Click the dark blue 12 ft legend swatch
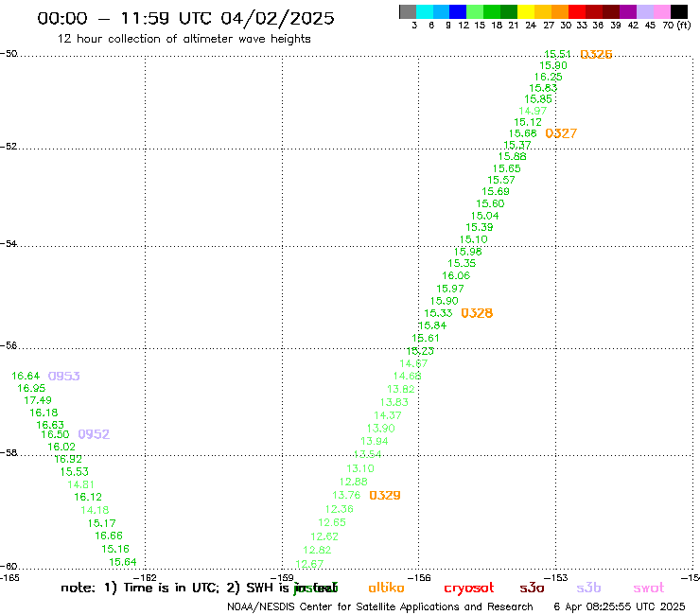Screen dimensions: 700x615 coord(458,11)
